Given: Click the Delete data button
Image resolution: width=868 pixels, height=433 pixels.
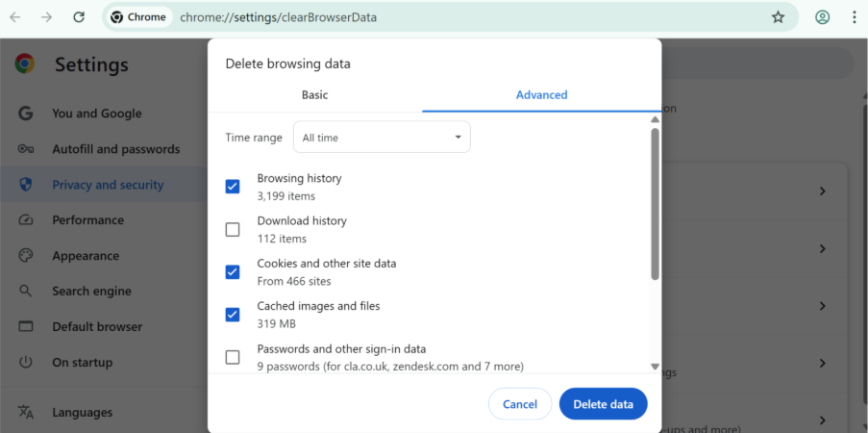Looking at the screenshot, I should 603,404.
